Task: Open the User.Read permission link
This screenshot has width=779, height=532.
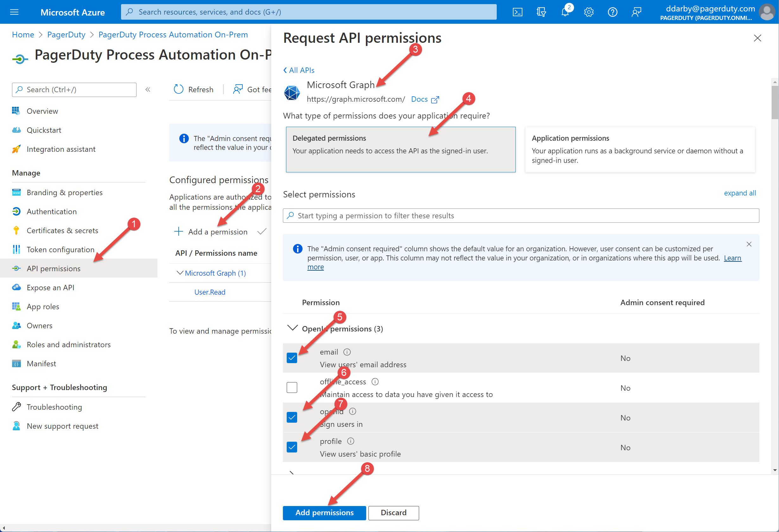Action: click(210, 292)
